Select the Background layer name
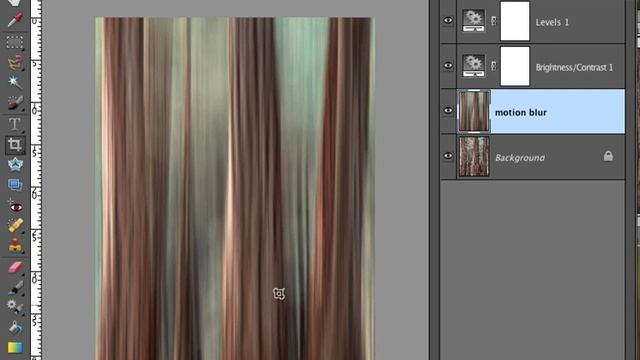This screenshot has width=640, height=360. (x=520, y=158)
